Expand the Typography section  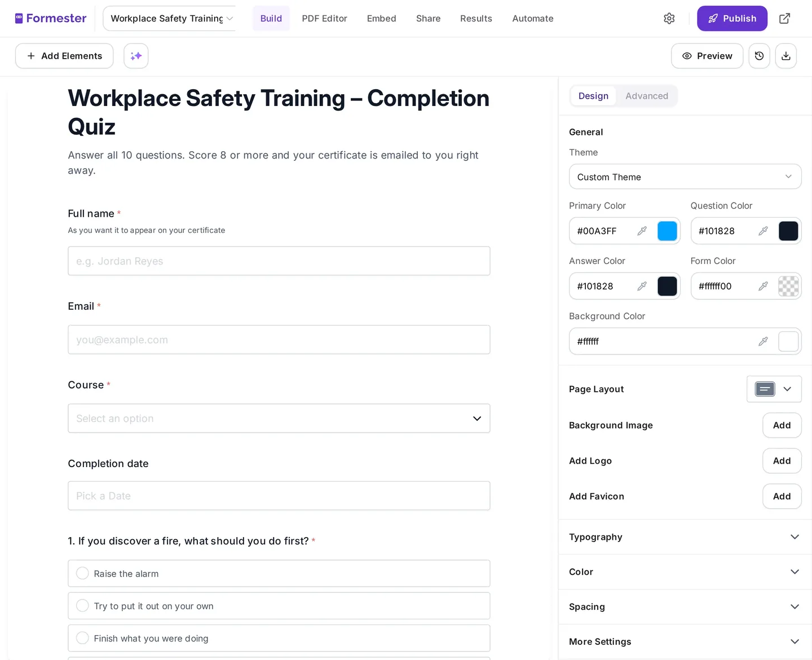point(685,537)
